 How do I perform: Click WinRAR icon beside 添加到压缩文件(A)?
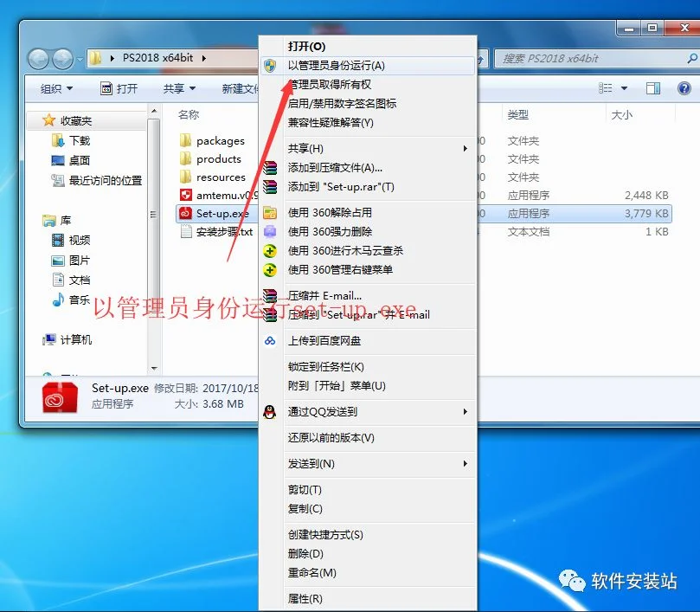click(x=270, y=168)
